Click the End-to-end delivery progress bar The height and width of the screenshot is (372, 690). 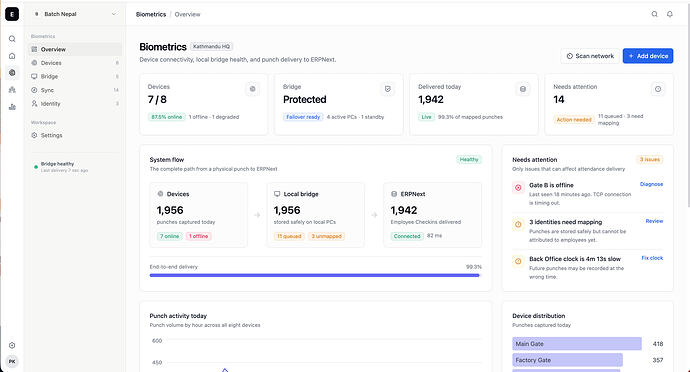click(316, 275)
